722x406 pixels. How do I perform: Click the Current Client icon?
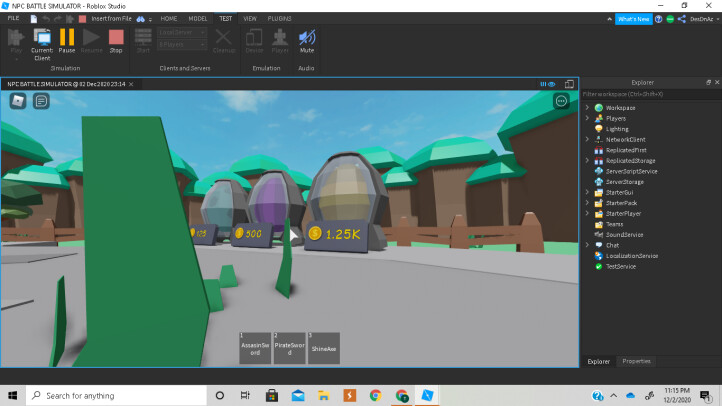[42, 44]
